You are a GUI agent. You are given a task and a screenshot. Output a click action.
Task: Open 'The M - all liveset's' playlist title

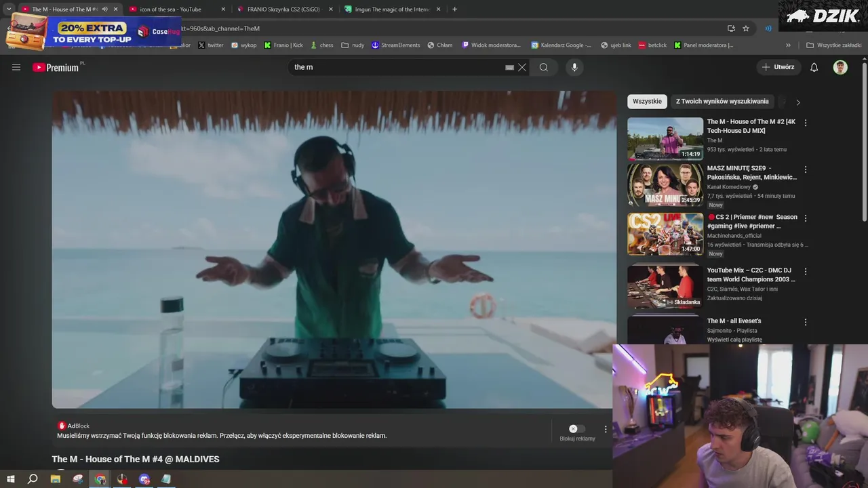(734, 321)
